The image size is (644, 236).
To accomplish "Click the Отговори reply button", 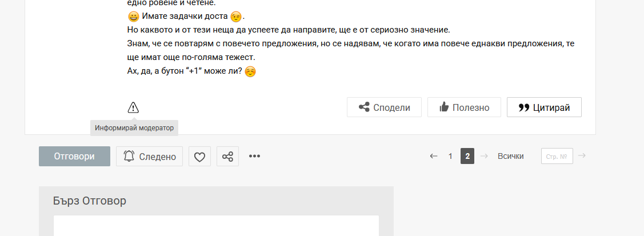I will coord(74,157).
